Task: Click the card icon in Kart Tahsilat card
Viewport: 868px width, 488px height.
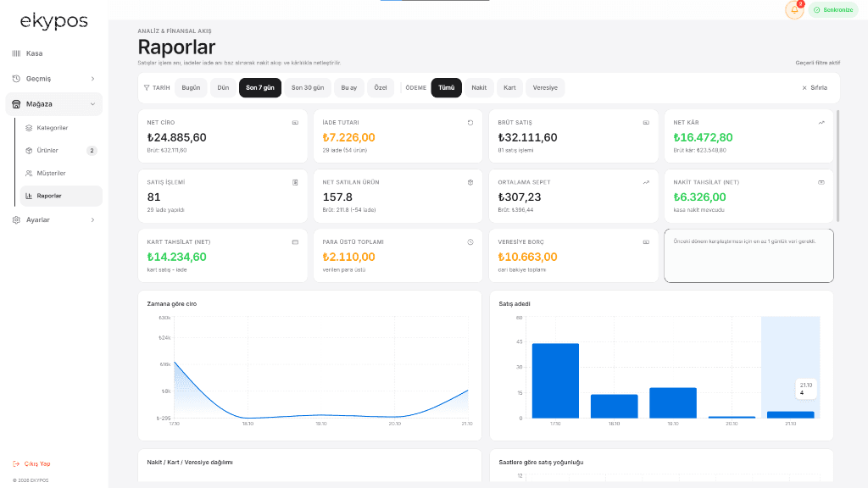Action: coord(295,242)
